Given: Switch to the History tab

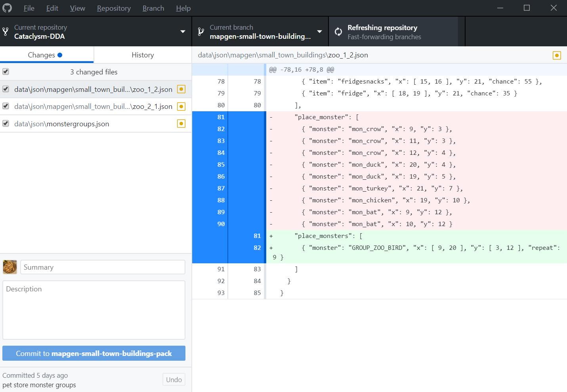Looking at the screenshot, I should tap(143, 55).
